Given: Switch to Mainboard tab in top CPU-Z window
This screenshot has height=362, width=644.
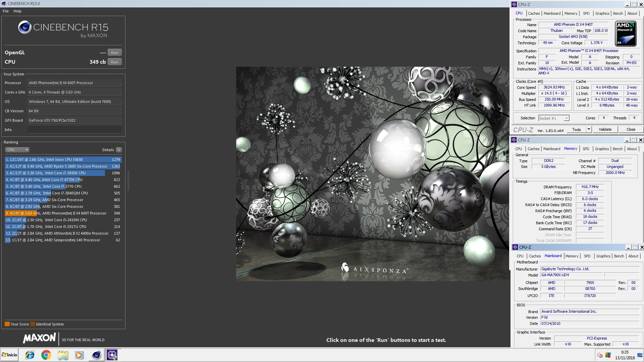Looking at the screenshot, I should click(552, 13).
